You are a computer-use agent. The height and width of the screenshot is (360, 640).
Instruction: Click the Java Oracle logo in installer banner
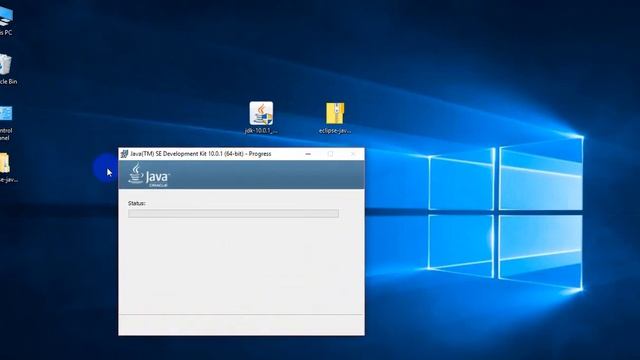149,175
